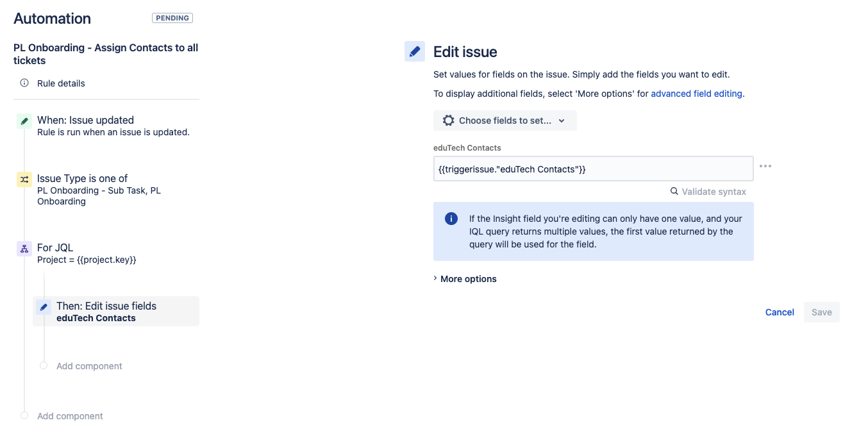Click the blue pencil Edit issue fields icon

[44, 307]
